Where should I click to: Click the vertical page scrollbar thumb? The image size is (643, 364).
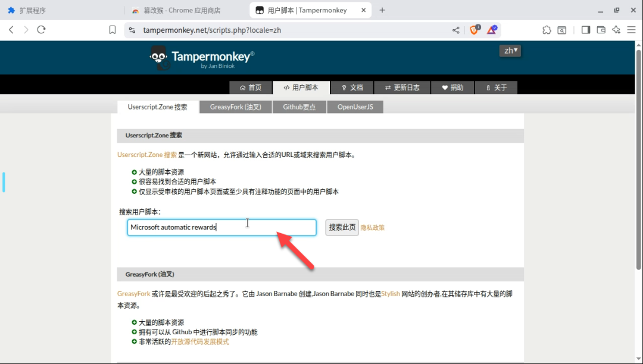(x=638, y=159)
